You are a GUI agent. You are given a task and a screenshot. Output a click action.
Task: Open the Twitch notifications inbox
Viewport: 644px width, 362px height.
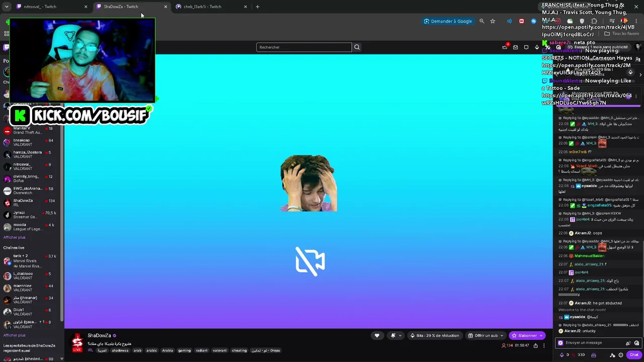tap(515, 47)
